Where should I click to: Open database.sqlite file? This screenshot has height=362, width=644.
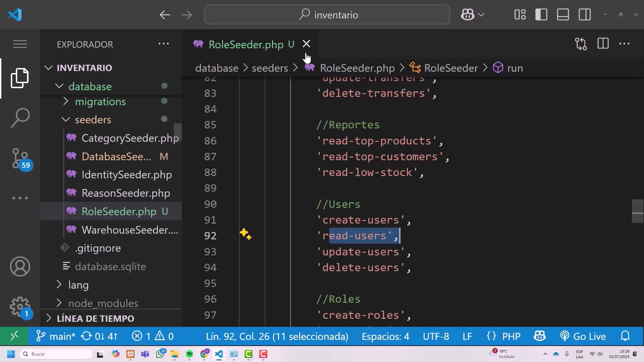110,266
